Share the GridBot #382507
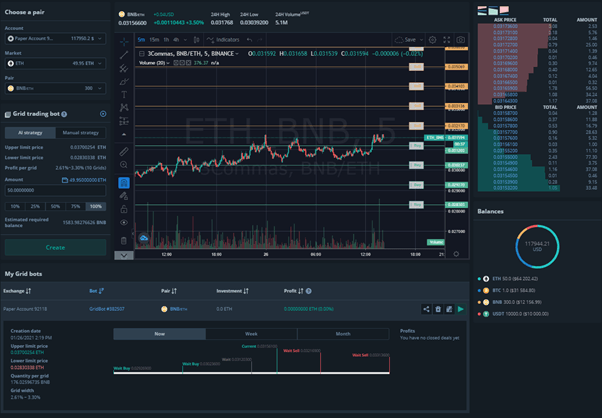 tap(426, 309)
